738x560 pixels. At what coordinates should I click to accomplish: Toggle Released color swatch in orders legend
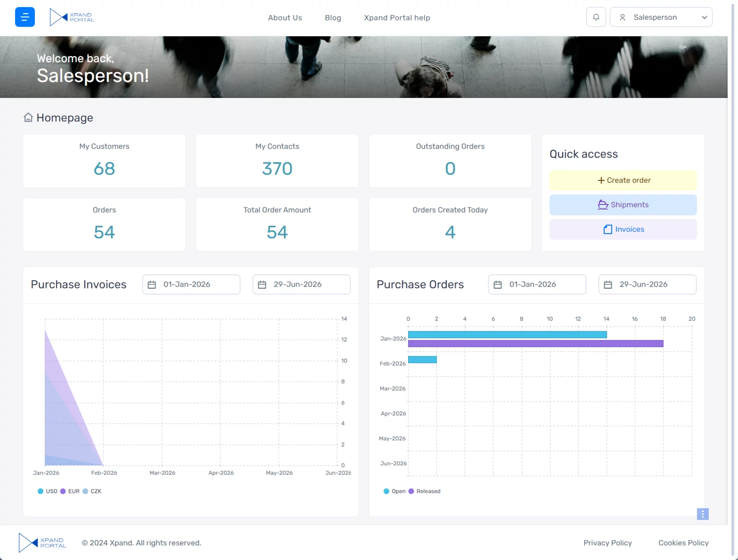(x=411, y=491)
